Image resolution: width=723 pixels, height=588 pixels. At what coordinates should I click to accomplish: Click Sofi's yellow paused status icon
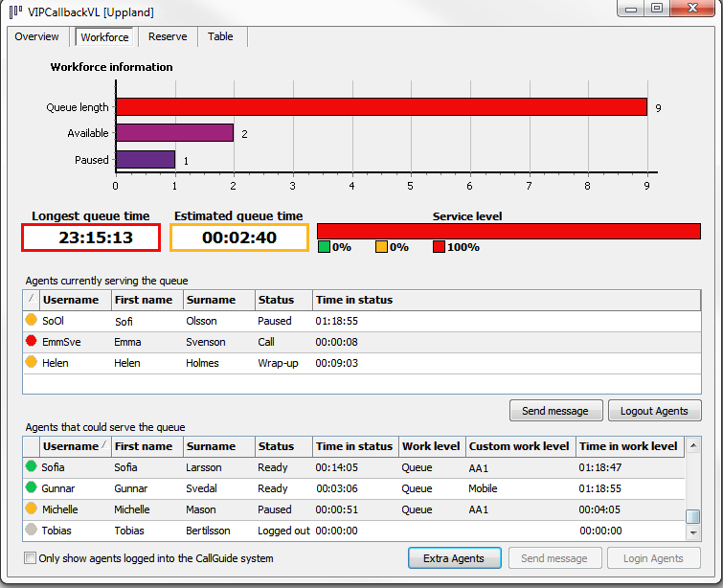coord(32,321)
